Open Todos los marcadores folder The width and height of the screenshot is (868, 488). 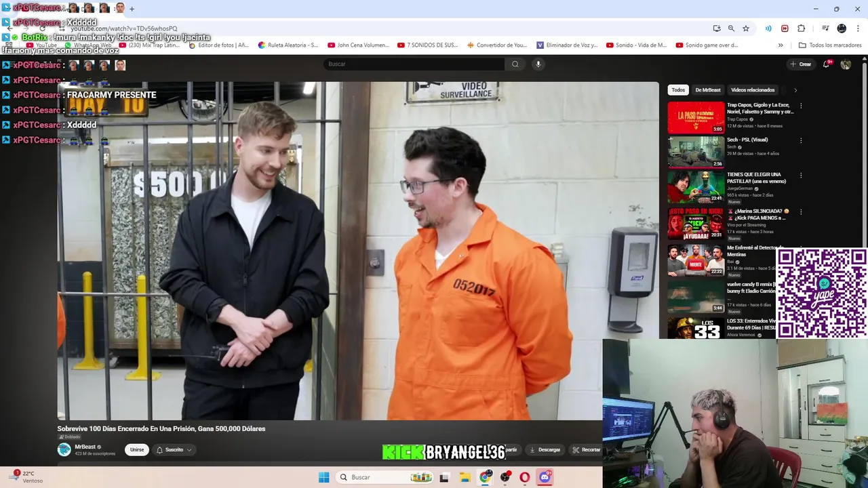pyautogui.click(x=830, y=45)
